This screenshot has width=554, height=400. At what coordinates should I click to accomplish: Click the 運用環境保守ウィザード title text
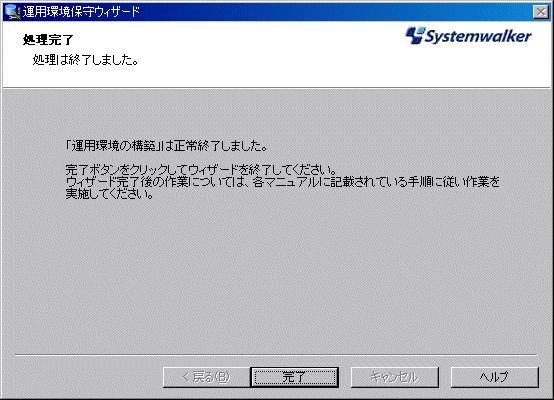82,12
